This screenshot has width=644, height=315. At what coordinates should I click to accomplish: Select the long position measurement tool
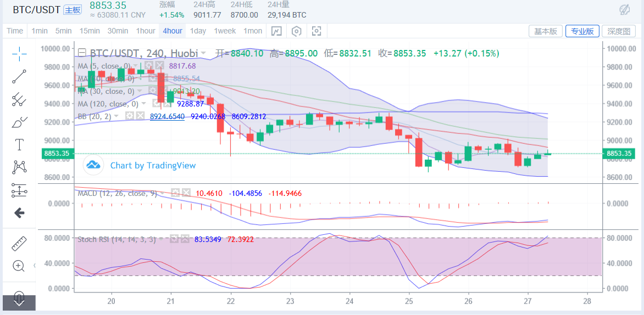(x=19, y=190)
